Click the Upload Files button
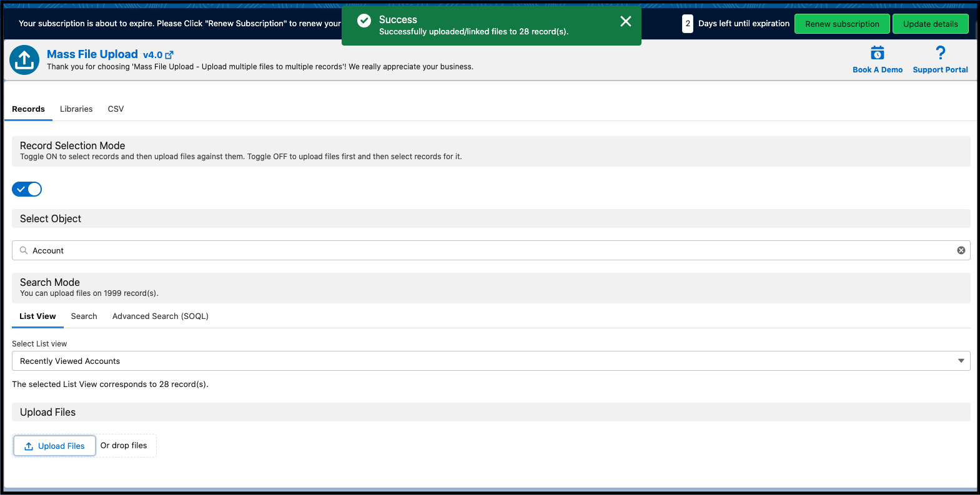Image resolution: width=980 pixels, height=495 pixels. 54,446
